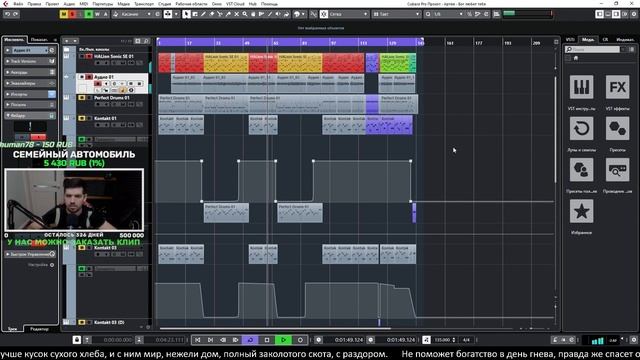Image resolution: width=640 pixels, height=360 pixels.
Task: Toggle global Write automation (W) button
Action: 97,14
